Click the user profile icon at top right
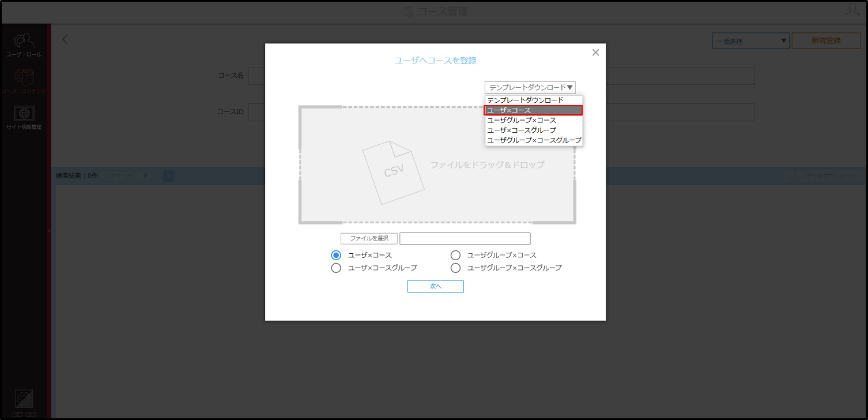Viewport: 868px width, 420px height. point(852,10)
